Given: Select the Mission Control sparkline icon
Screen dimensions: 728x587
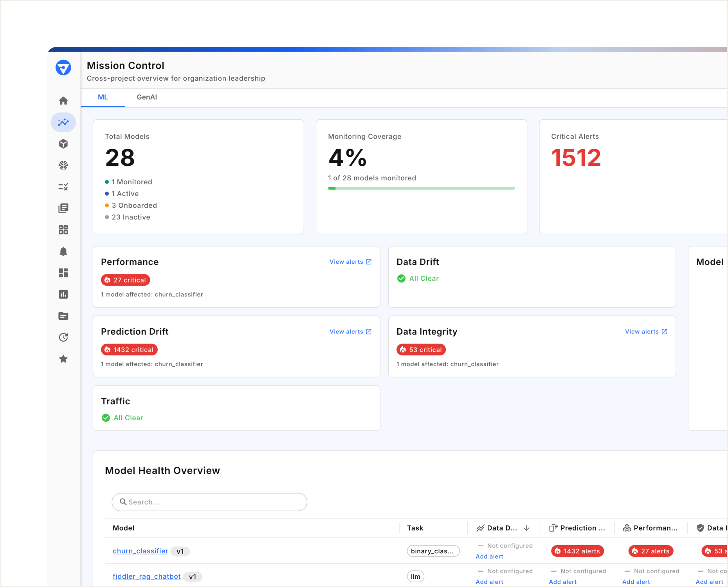Looking at the screenshot, I should point(63,122).
